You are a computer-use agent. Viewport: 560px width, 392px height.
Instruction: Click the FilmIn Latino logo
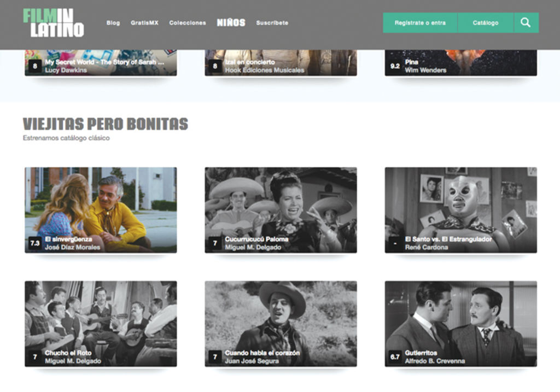point(54,23)
